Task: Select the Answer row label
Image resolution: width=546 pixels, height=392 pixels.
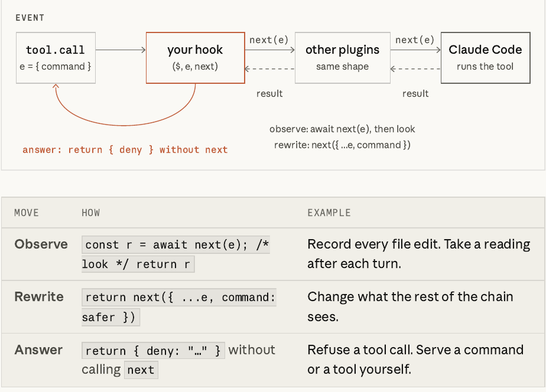Action: (x=38, y=349)
